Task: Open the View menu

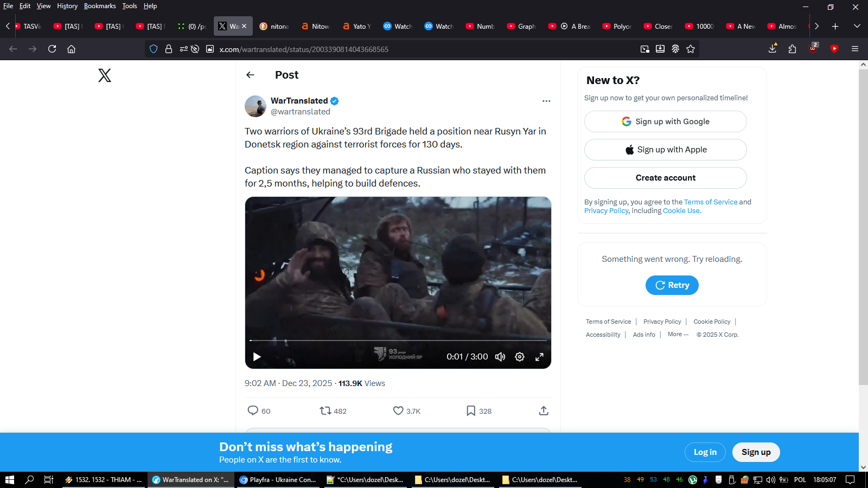Action: tap(43, 6)
